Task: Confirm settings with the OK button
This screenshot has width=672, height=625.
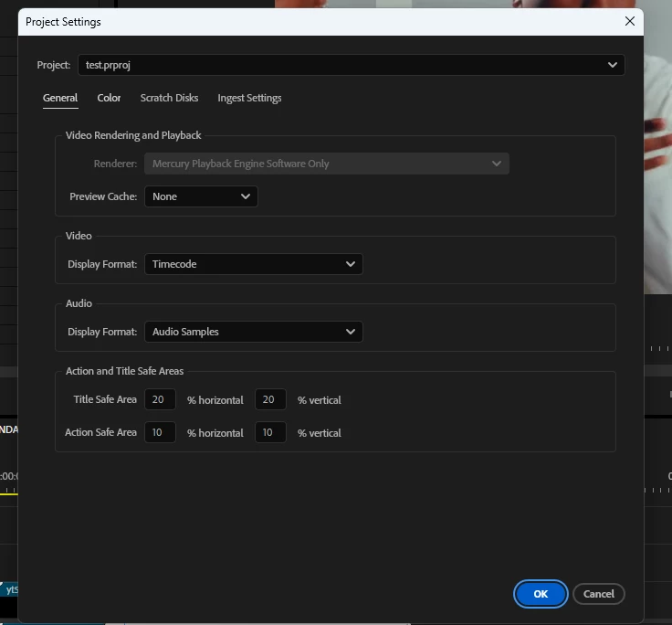Action: coord(541,594)
